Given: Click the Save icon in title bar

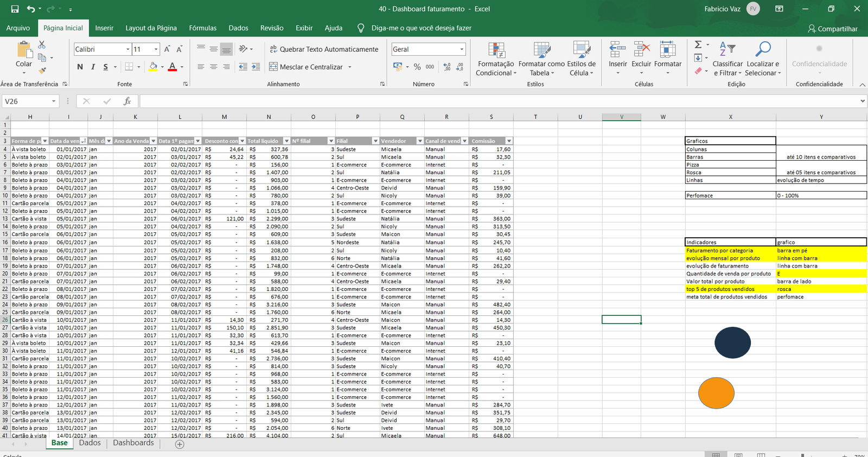Looking at the screenshot, I should [15, 9].
